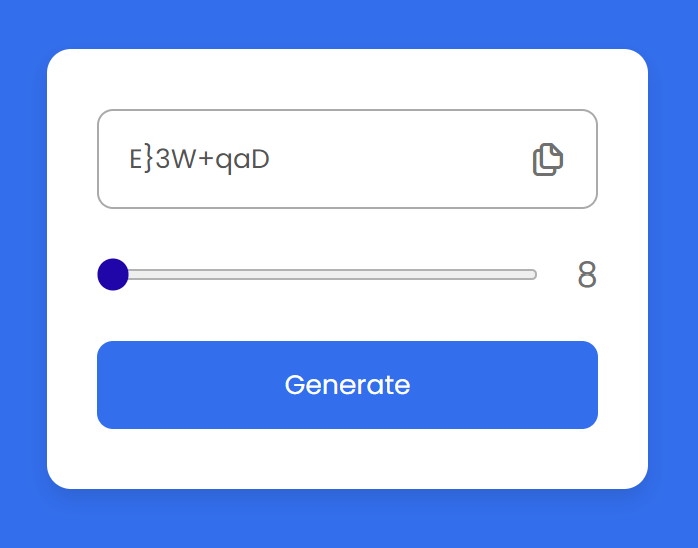Click the password length number 8
The image size is (698, 548).
(587, 275)
